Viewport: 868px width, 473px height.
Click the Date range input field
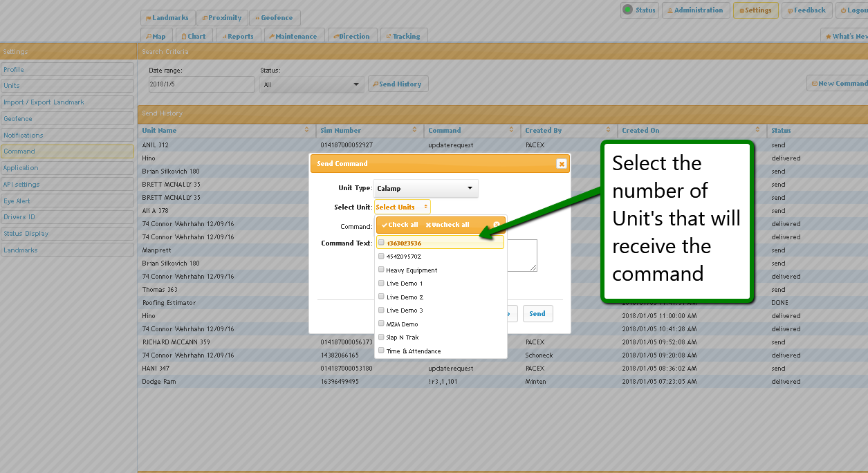pos(201,84)
